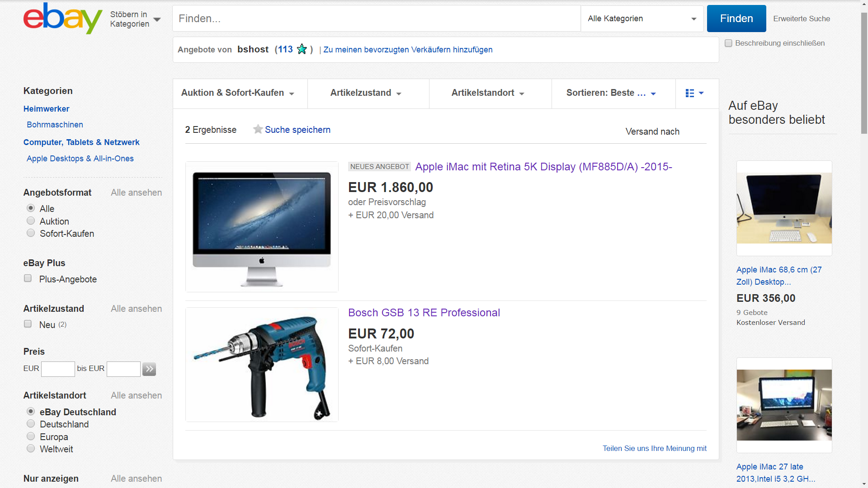Open Apple iMac 27 late 2013 link
The height and width of the screenshot is (488, 868).
click(776, 473)
